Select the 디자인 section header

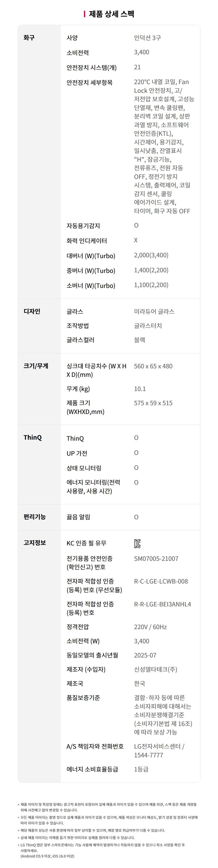click(x=32, y=311)
